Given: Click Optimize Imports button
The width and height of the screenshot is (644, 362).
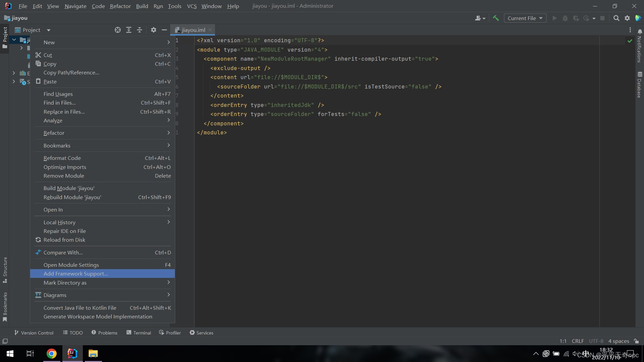Looking at the screenshot, I should (x=65, y=167).
